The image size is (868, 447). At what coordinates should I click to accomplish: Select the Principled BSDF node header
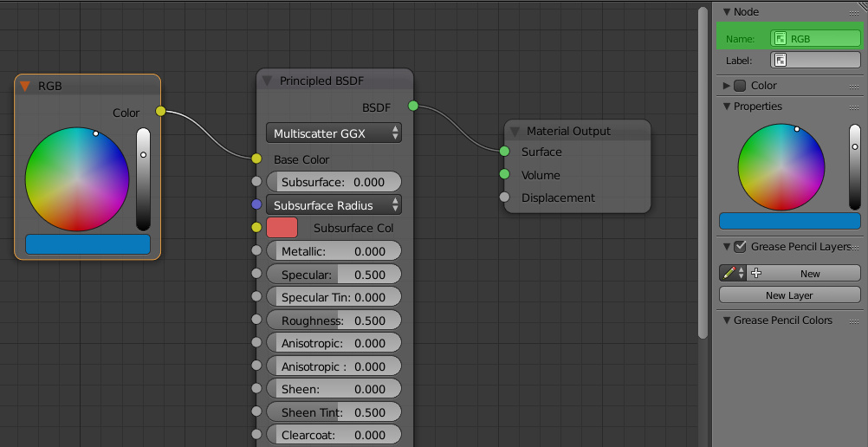[x=334, y=81]
